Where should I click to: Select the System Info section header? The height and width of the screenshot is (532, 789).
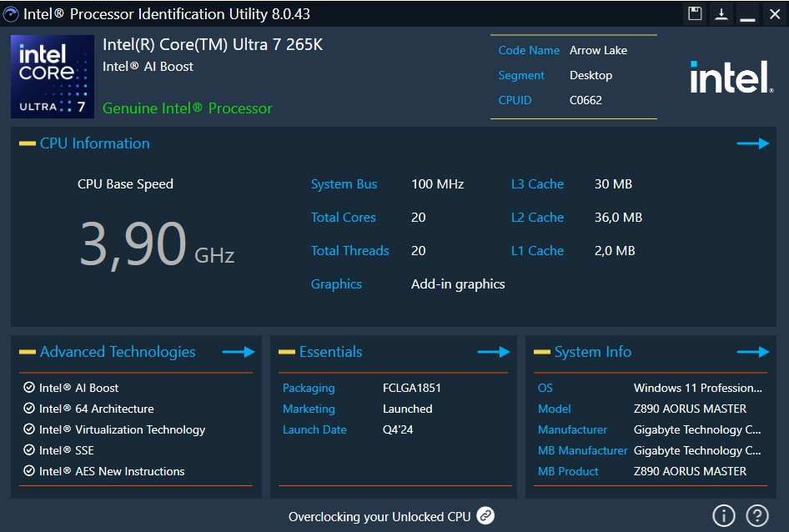(592, 352)
